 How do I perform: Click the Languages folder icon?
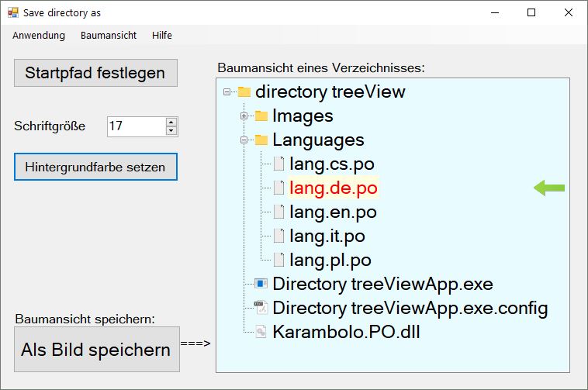point(261,140)
